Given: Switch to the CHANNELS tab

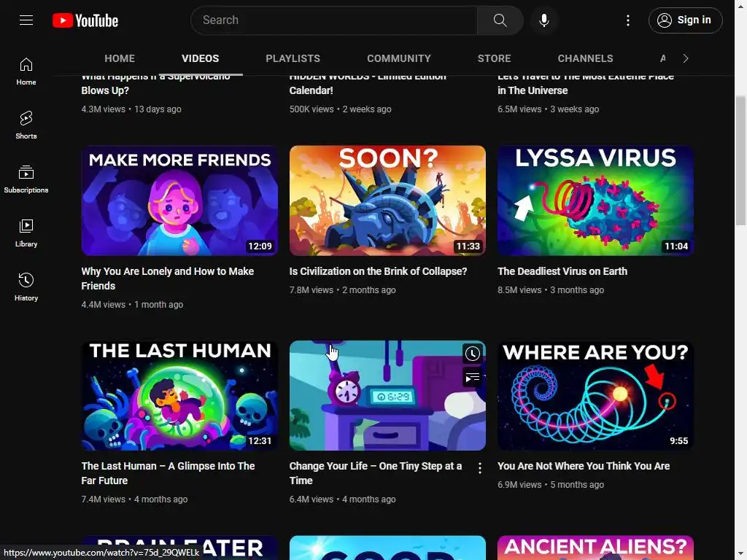Looking at the screenshot, I should pyautogui.click(x=585, y=58).
